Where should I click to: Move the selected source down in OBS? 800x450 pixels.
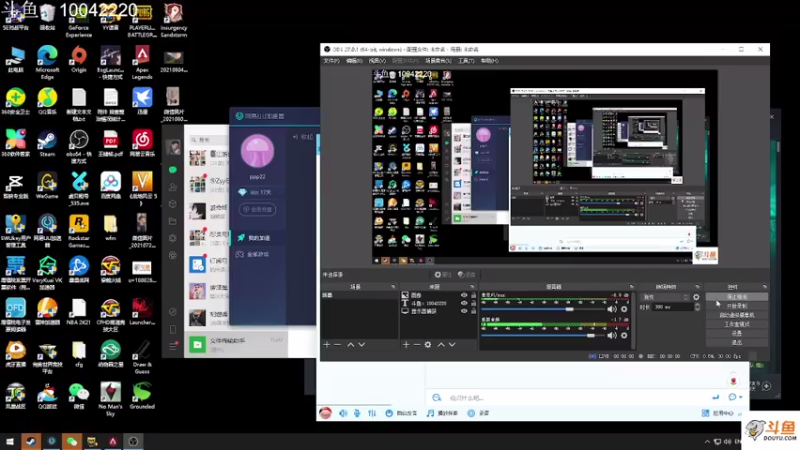(x=452, y=344)
